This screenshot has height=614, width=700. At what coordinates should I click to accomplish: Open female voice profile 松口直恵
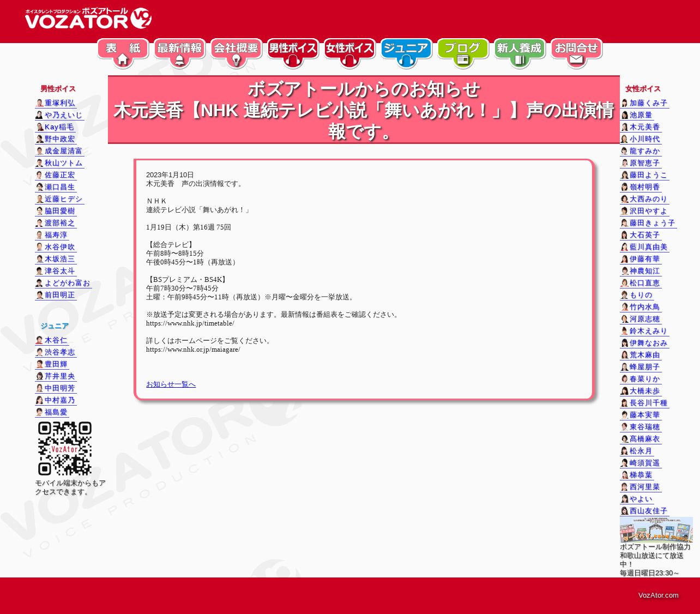[641, 283]
